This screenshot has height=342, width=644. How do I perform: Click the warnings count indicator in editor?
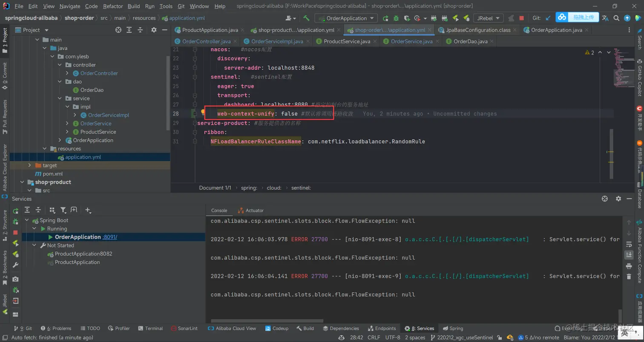[589, 52]
